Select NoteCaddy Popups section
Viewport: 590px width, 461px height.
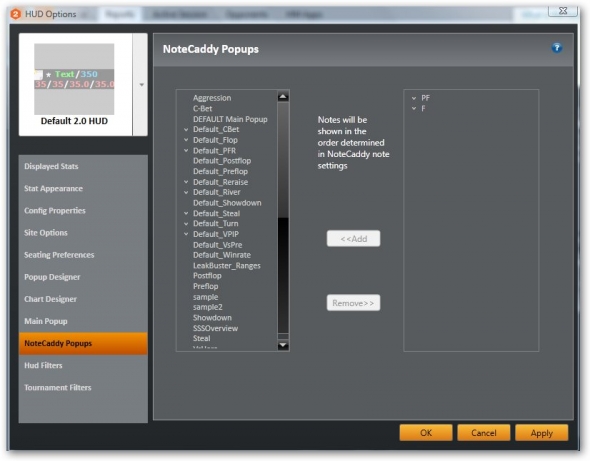coord(83,343)
